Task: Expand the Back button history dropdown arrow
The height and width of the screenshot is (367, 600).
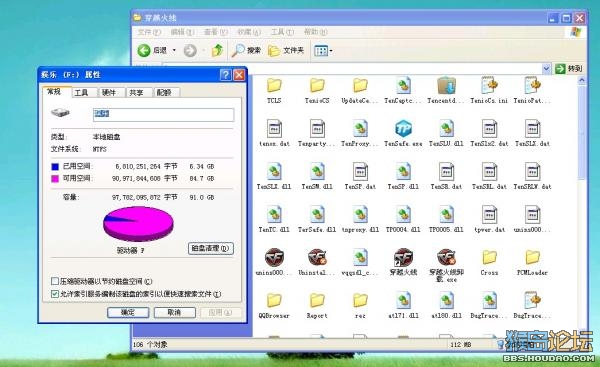Action: coord(174,50)
